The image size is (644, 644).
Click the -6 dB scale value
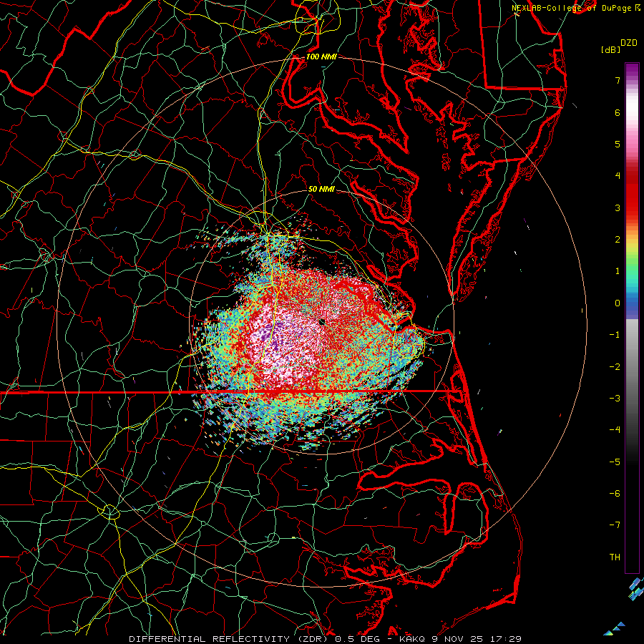(615, 494)
